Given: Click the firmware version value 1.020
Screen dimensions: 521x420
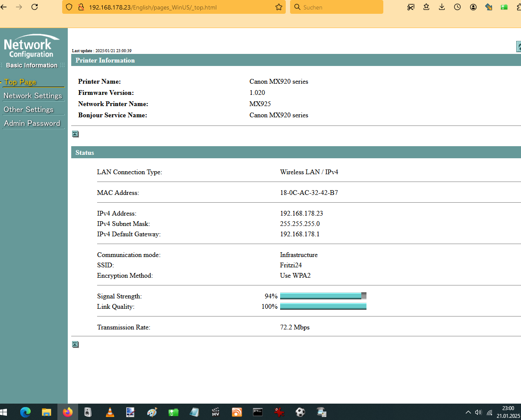Looking at the screenshot, I should coord(257,93).
